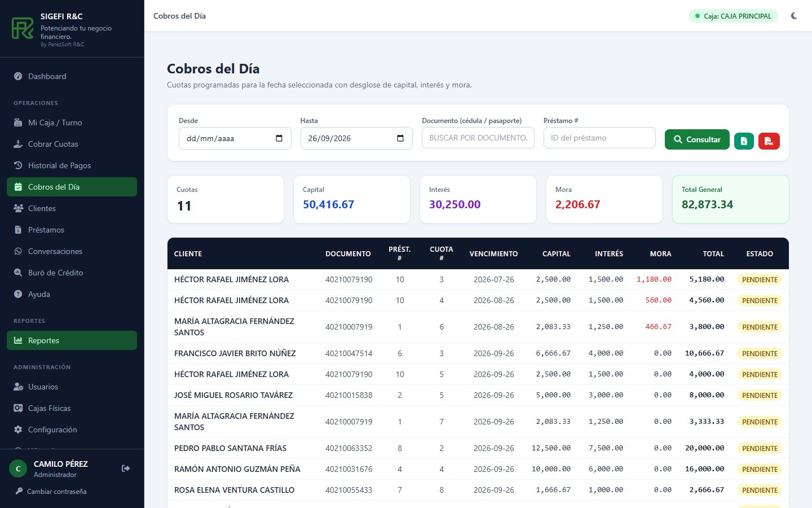The image size is (812, 508).
Task: Click the Préstamos document icon
Action: (18, 230)
